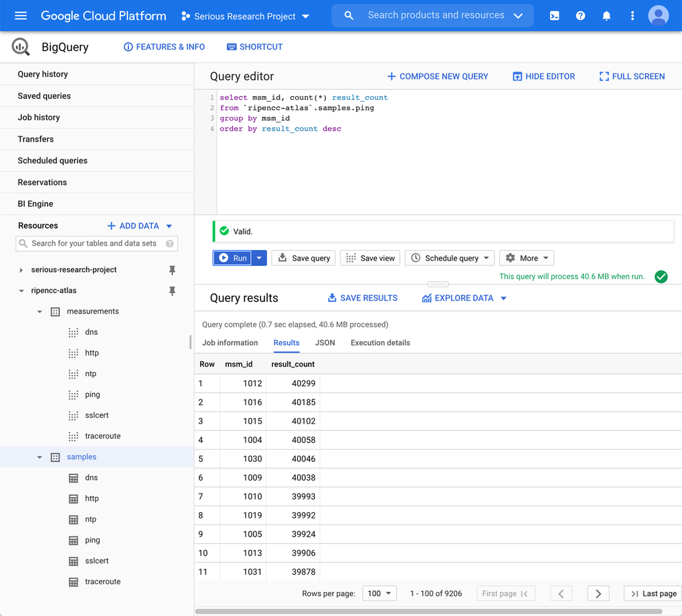The width and height of the screenshot is (682, 616).
Task: Jump to the Last page of results
Action: pos(653,593)
